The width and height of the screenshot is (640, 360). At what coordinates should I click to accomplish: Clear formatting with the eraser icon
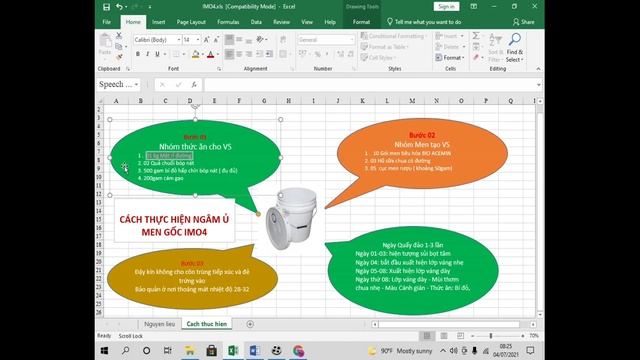pos(476,58)
